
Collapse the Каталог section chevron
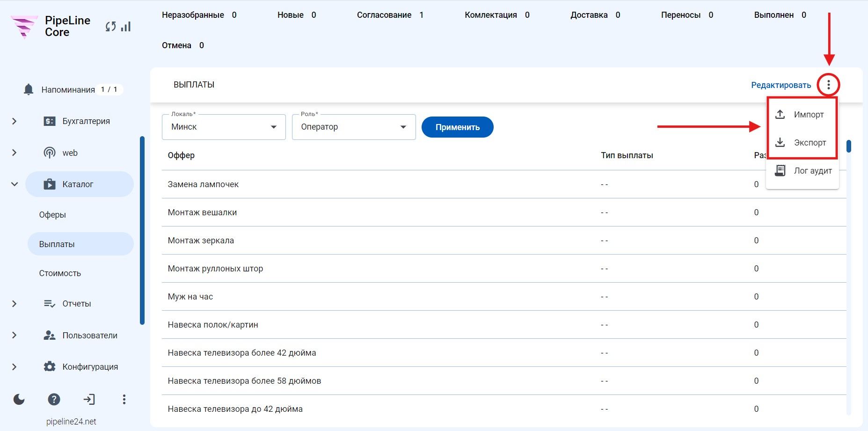click(x=15, y=184)
